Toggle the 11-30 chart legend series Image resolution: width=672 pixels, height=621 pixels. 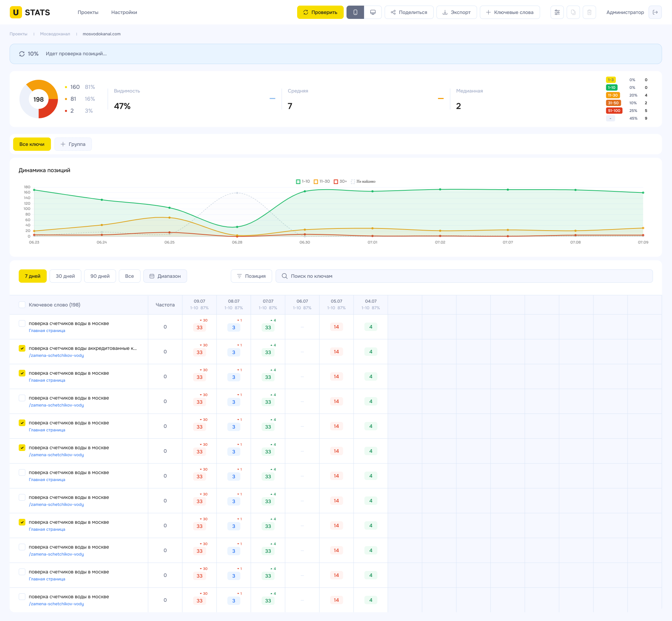coord(322,181)
